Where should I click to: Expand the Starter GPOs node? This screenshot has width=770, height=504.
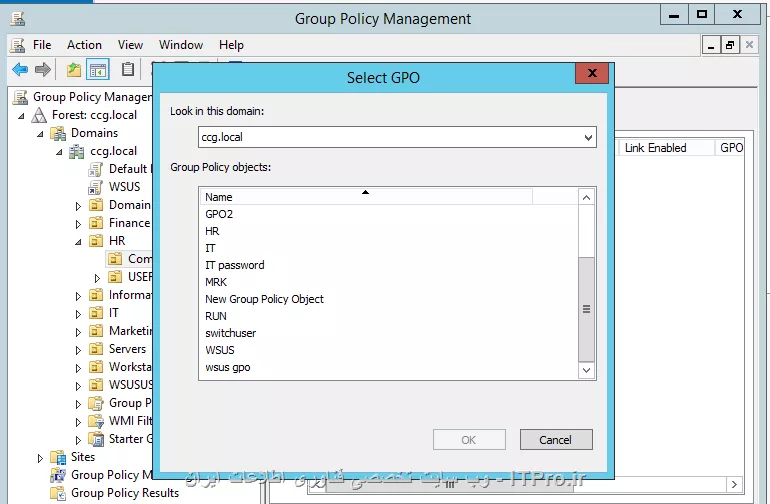[x=78, y=440]
